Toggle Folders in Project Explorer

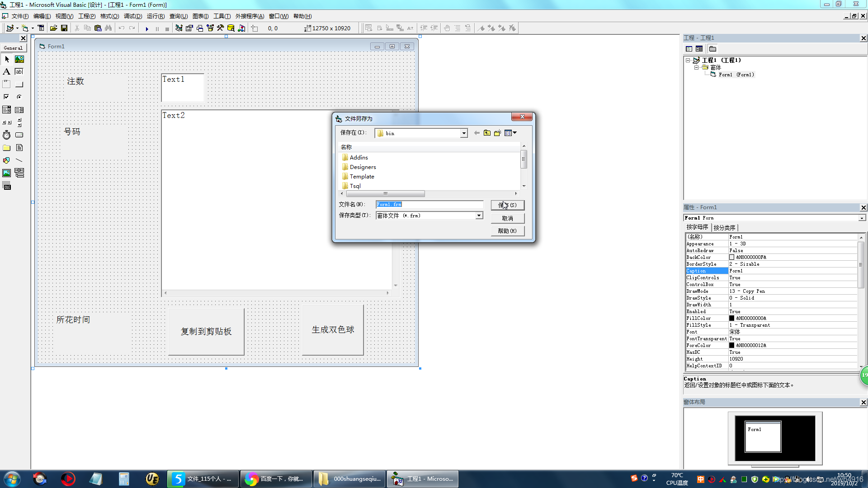[713, 49]
